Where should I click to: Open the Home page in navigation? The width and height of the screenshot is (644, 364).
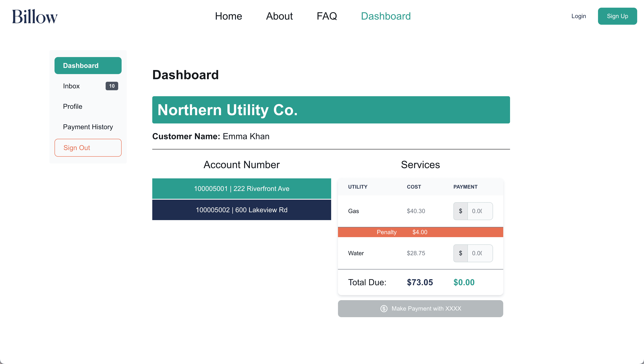[x=228, y=16]
